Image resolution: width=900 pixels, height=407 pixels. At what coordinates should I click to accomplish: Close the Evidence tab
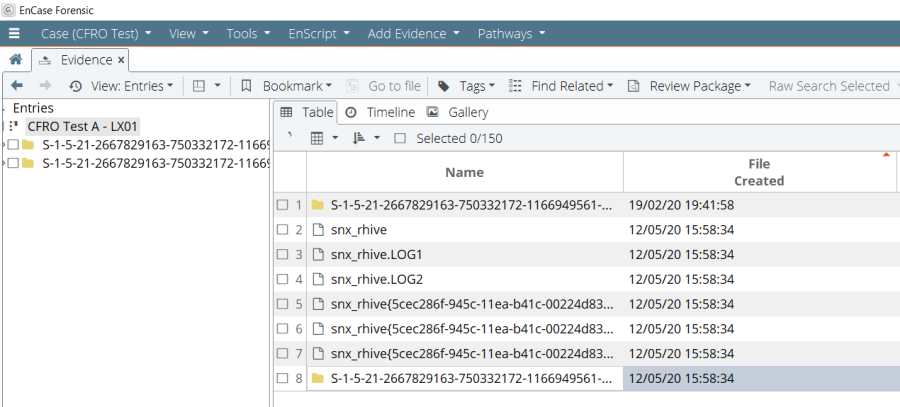point(122,60)
